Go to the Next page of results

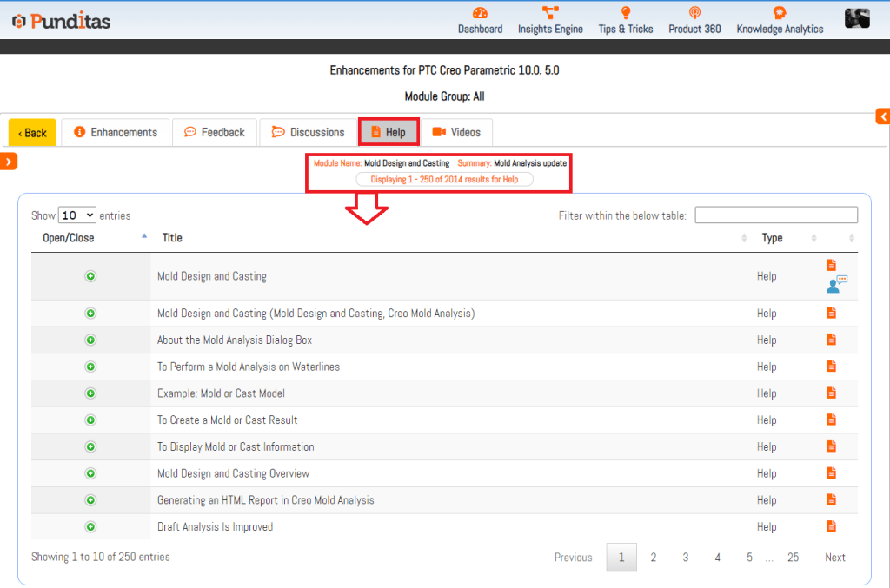pos(834,558)
